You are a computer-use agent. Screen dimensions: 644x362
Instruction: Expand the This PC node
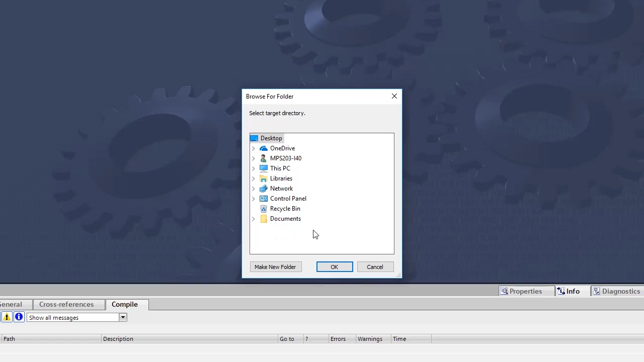tap(253, 168)
